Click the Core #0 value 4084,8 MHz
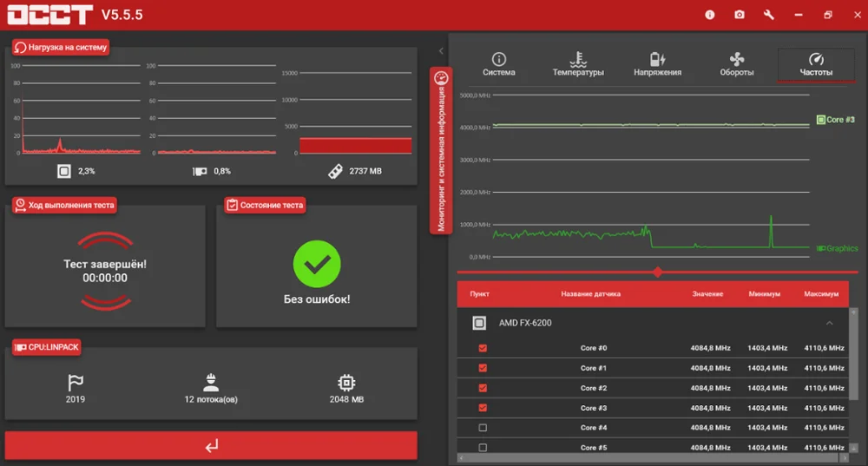Viewport: 868px width, 466px height. [710, 348]
